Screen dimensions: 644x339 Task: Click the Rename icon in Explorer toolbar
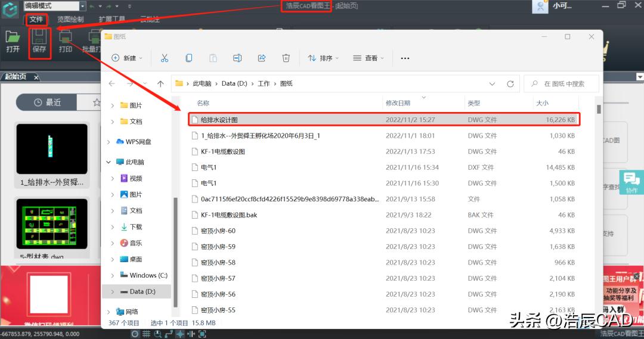tap(237, 58)
